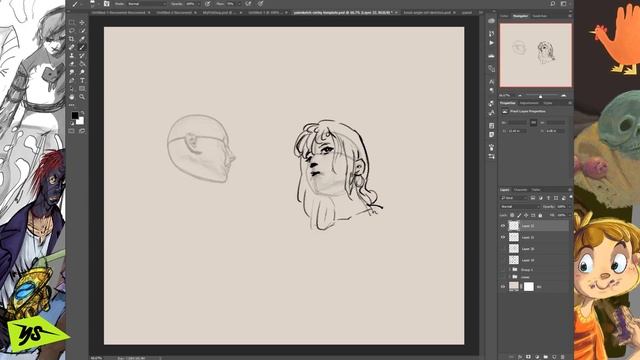This screenshot has width=640, height=360.
Task: Select the Hand tool
Action: (72, 97)
